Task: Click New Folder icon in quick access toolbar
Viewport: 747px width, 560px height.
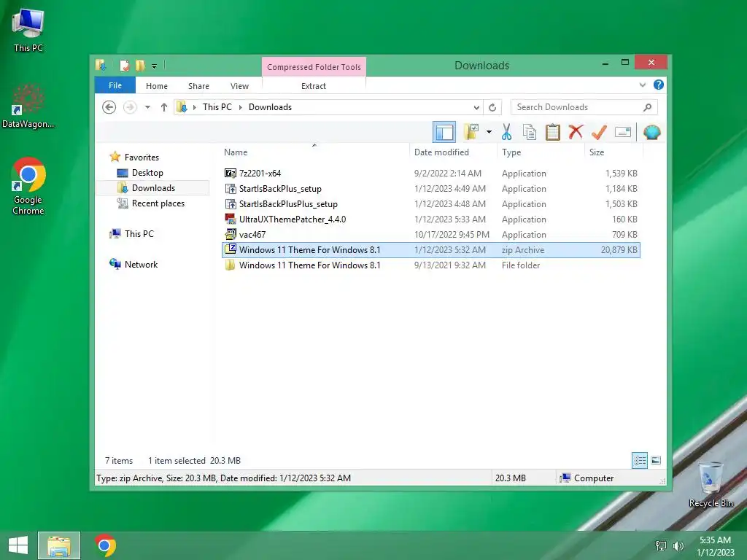Action: coord(139,65)
